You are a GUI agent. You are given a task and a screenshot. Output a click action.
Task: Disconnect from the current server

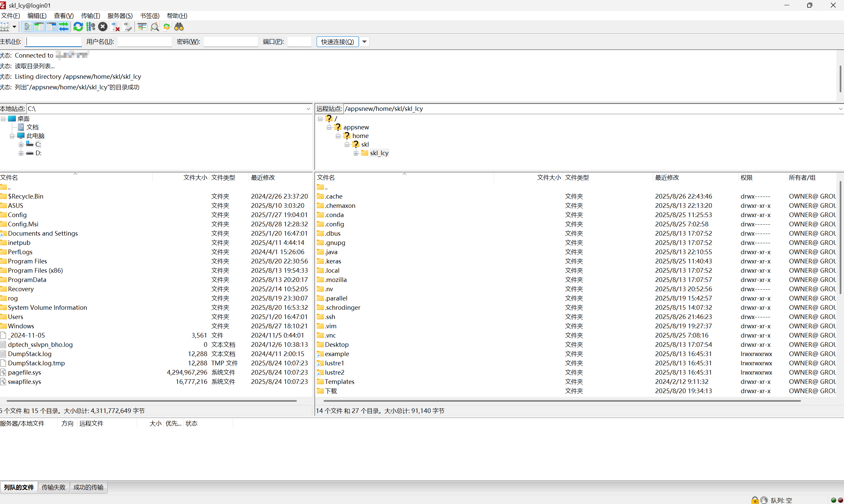point(116,26)
